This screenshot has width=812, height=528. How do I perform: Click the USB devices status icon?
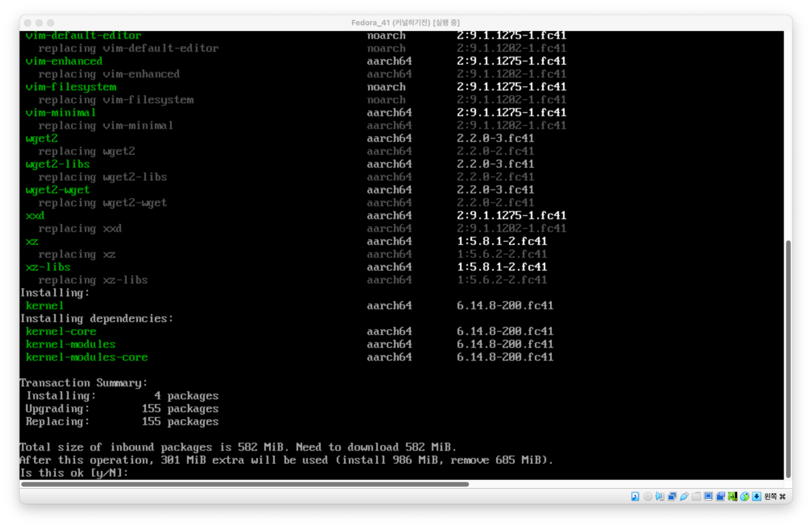click(x=684, y=496)
